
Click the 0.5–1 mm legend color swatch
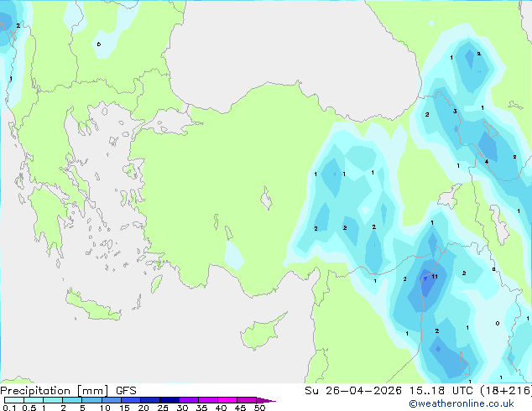tap(34, 400)
